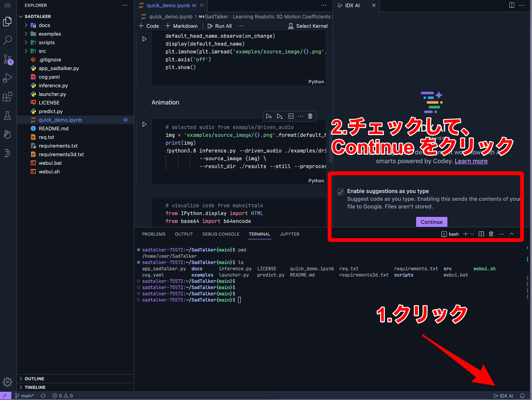The image size is (532, 400).
Task: Open the Testing flask view
Action: 7,116
